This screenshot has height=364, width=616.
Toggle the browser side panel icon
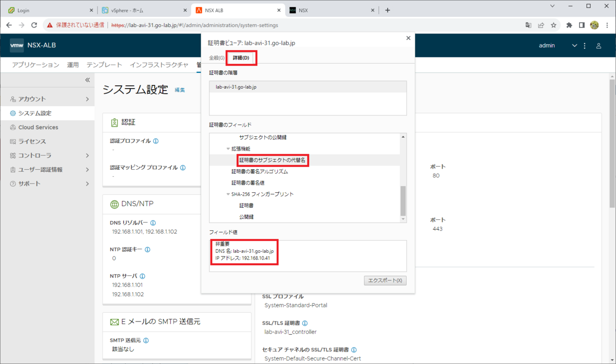click(x=582, y=25)
